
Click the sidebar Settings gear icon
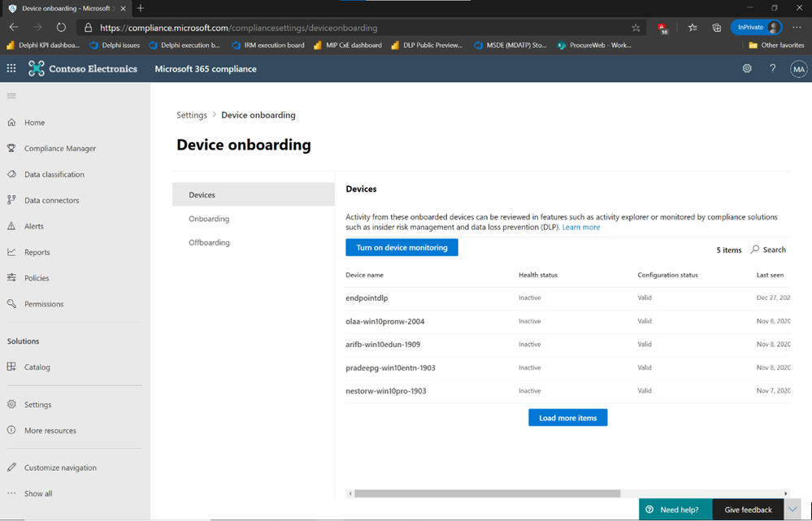coord(11,404)
